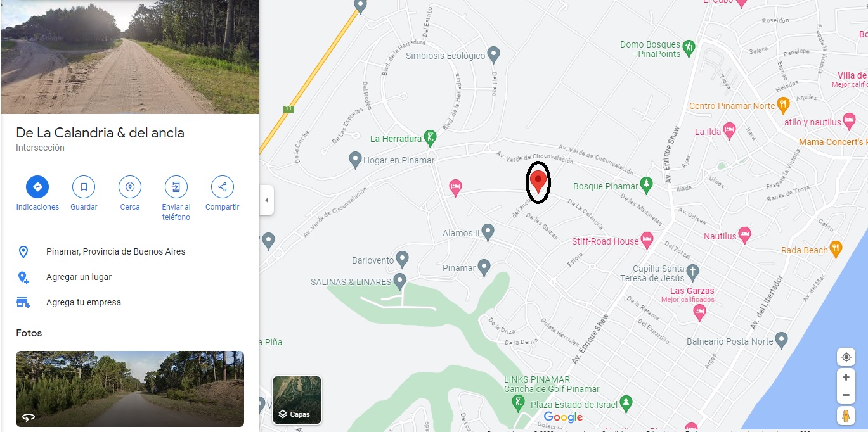Open Indicaciones directions button
Screen dimensions: 868x432
pyautogui.click(x=37, y=187)
